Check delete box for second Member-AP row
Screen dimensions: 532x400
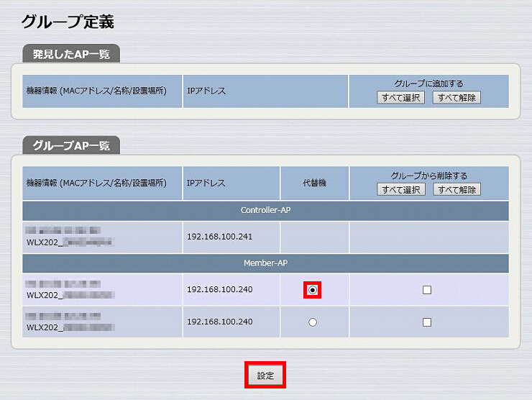(x=427, y=322)
